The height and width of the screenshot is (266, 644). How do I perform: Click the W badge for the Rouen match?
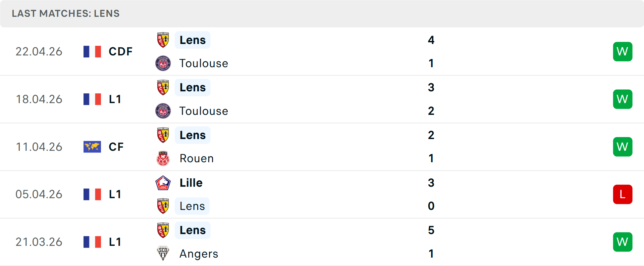coord(623,147)
